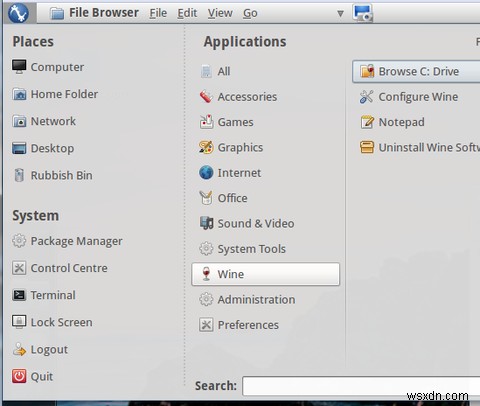Click the Network folder icon

click(x=19, y=121)
